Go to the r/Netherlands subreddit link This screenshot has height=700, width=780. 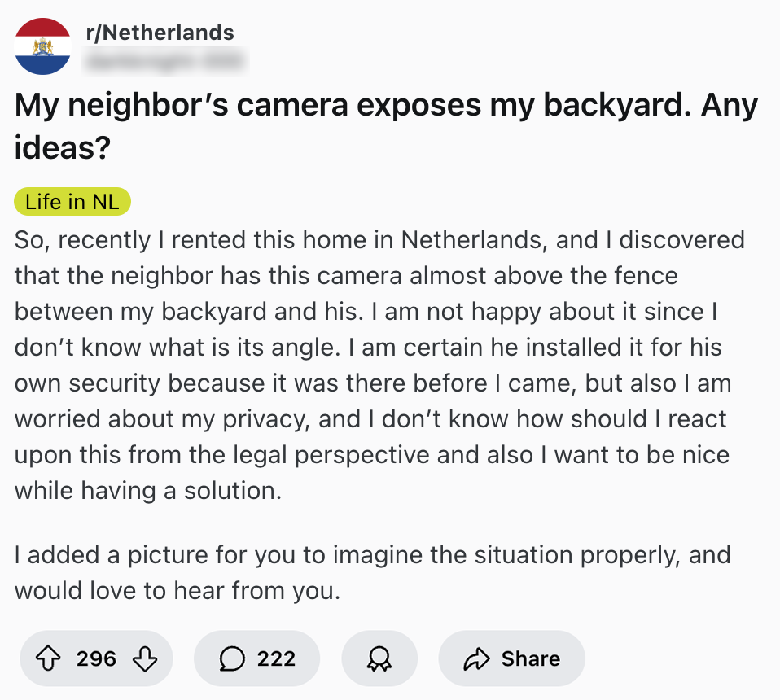[x=160, y=33]
